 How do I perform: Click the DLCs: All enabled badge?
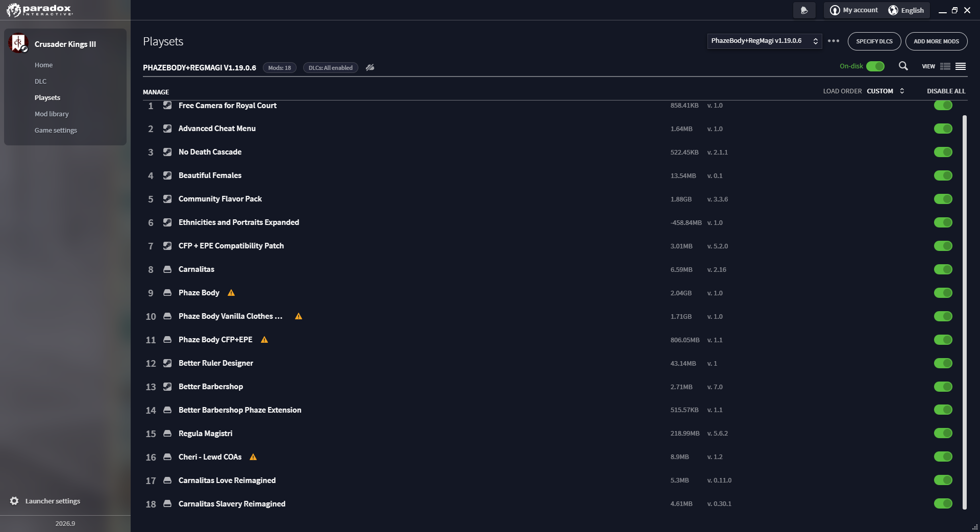[x=330, y=68]
